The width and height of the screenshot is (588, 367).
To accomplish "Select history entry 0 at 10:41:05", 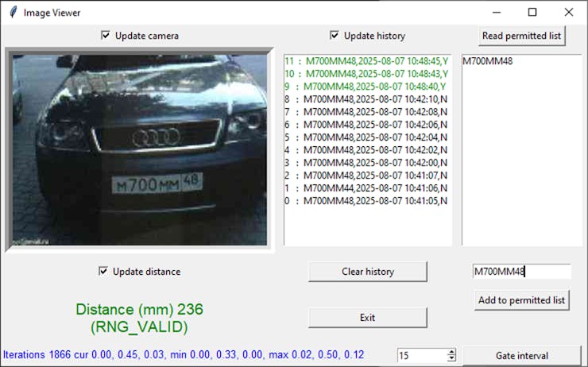I will coord(366,201).
